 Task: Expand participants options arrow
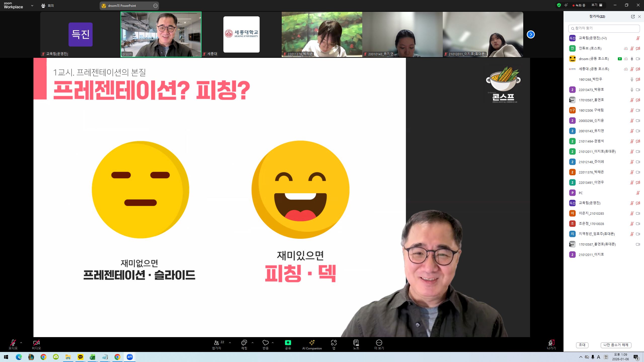(230, 343)
